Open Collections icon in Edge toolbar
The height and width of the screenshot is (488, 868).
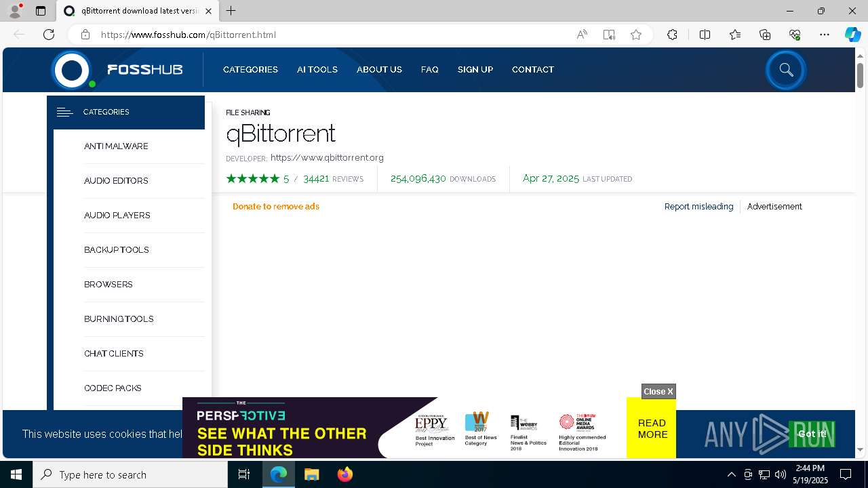765,35
